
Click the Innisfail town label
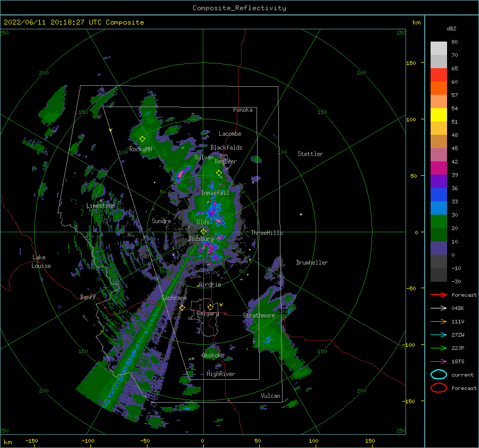point(215,193)
